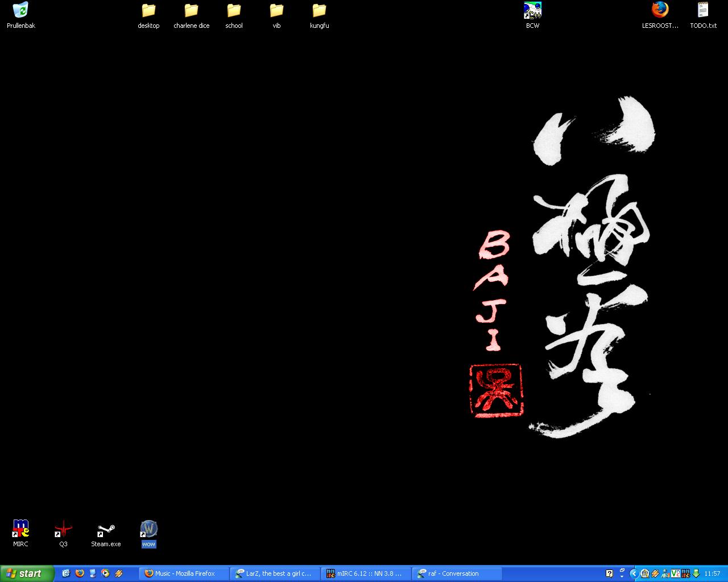Click Firefox in the Quick Launch bar
The height and width of the screenshot is (582, 728).
(80, 573)
